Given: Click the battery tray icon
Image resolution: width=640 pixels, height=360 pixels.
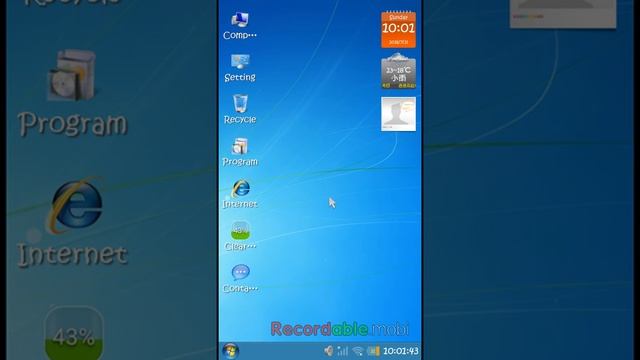Looking at the screenshot, I should click(373, 351).
